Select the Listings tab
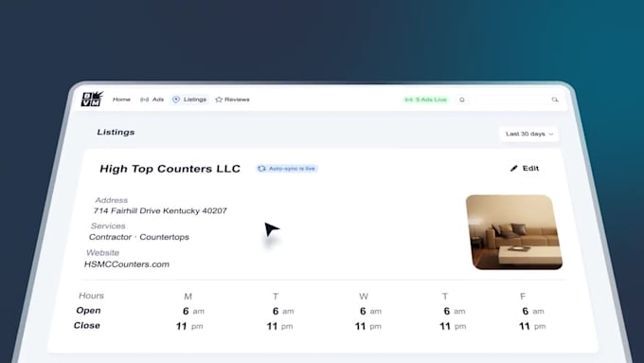 [x=189, y=100]
